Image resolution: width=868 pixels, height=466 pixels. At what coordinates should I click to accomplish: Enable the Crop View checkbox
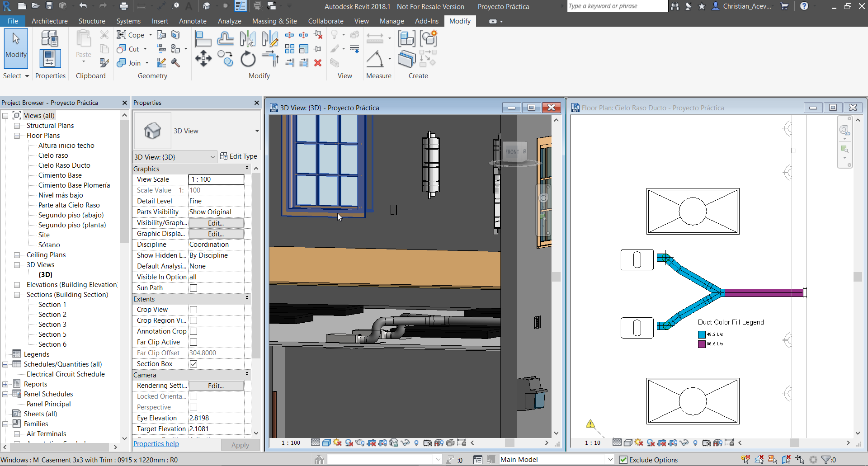(x=193, y=310)
